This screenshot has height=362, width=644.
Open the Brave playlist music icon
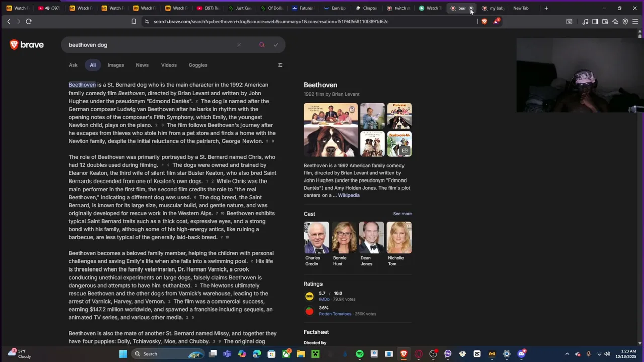click(x=585, y=21)
